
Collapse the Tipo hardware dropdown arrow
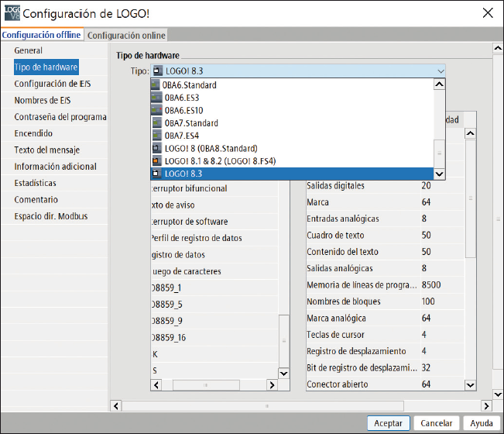tap(441, 71)
